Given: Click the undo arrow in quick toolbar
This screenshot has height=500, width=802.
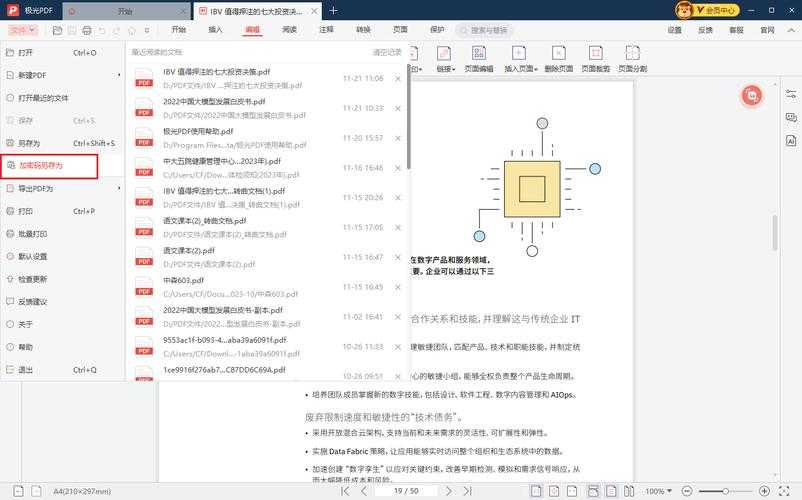Looking at the screenshot, I should click(x=102, y=31).
